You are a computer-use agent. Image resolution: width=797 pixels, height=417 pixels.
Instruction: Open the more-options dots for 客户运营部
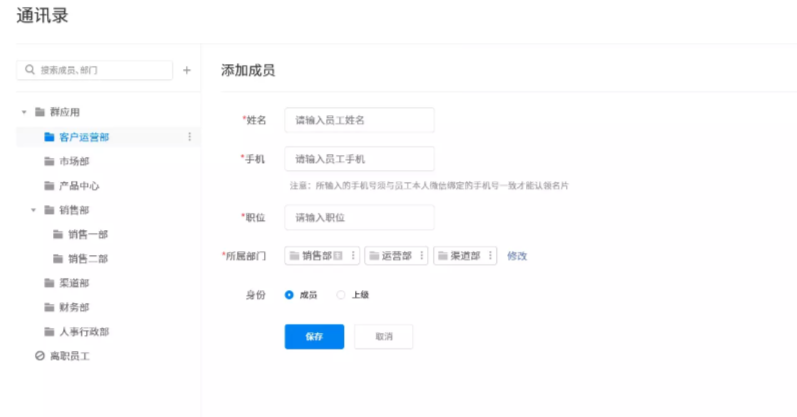[190, 137]
